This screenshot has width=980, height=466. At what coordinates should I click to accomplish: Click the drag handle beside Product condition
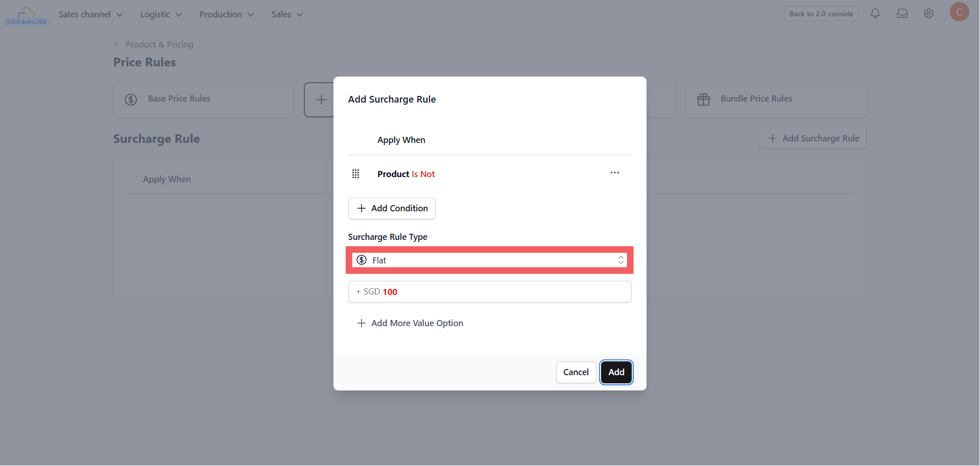(x=356, y=174)
